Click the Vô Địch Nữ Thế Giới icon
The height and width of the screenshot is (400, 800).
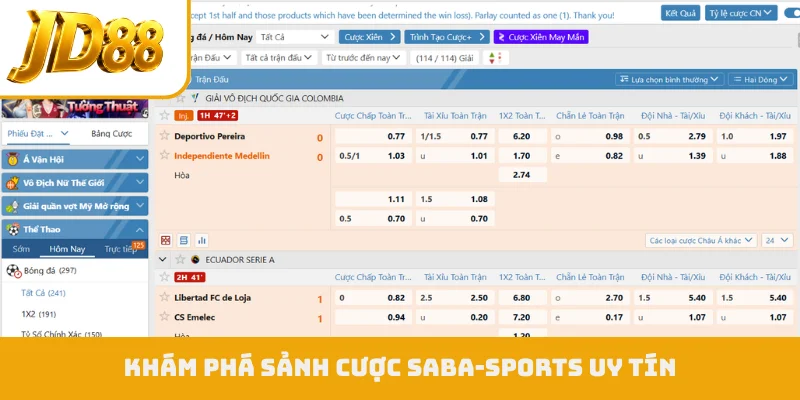(x=13, y=183)
